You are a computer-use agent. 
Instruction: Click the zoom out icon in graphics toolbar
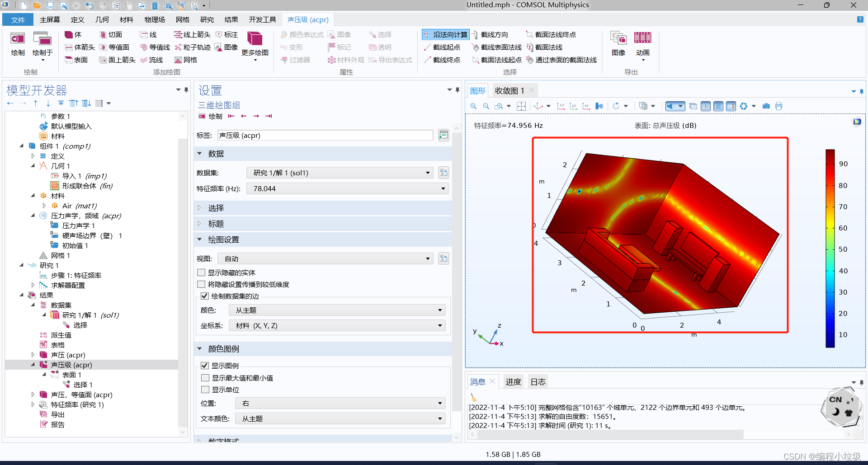(486, 106)
